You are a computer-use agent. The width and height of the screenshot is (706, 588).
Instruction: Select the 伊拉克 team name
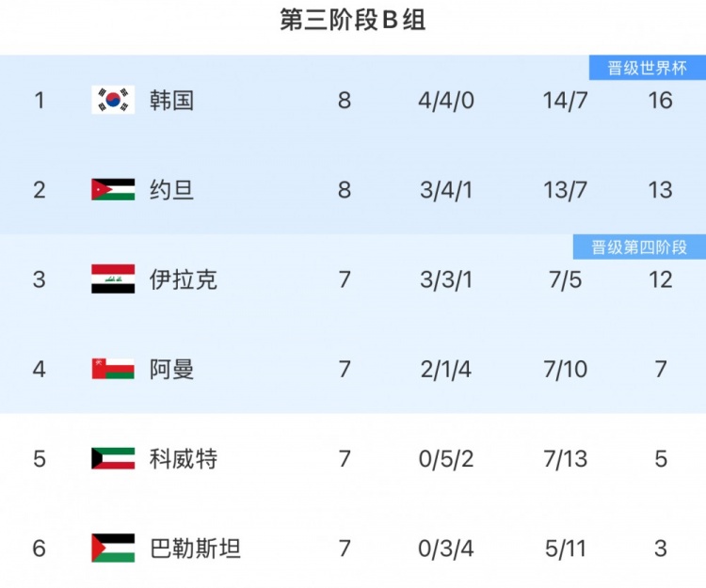click(184, 279)
